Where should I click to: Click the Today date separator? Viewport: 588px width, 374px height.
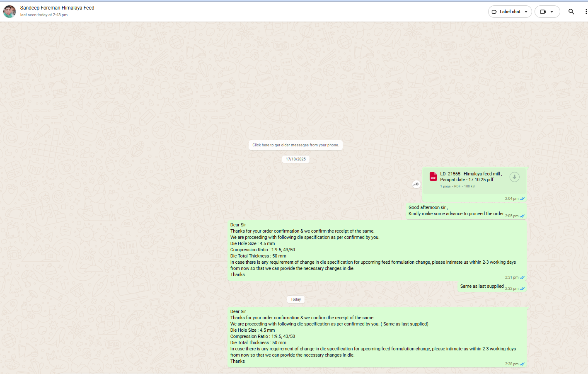[295, 299]
